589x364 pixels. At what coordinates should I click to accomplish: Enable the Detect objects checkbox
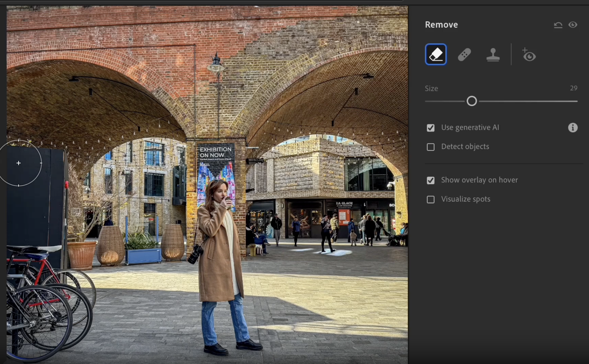[431, 147]
